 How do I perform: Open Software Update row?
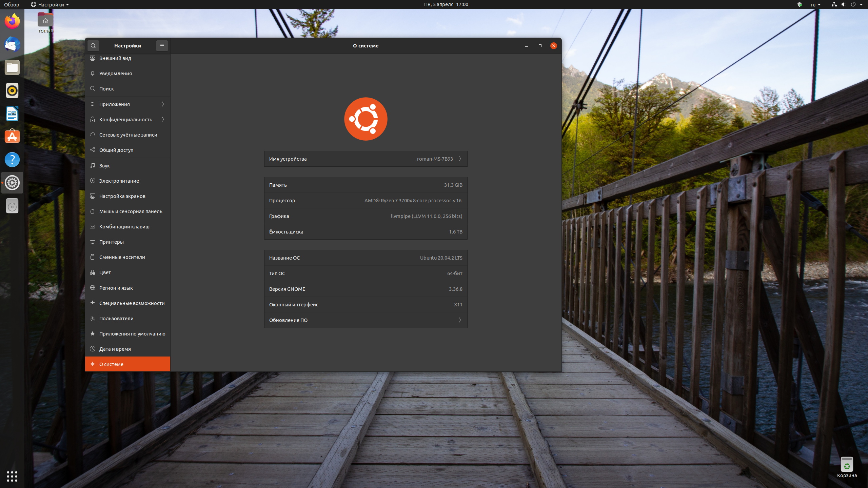coord(366,320)
